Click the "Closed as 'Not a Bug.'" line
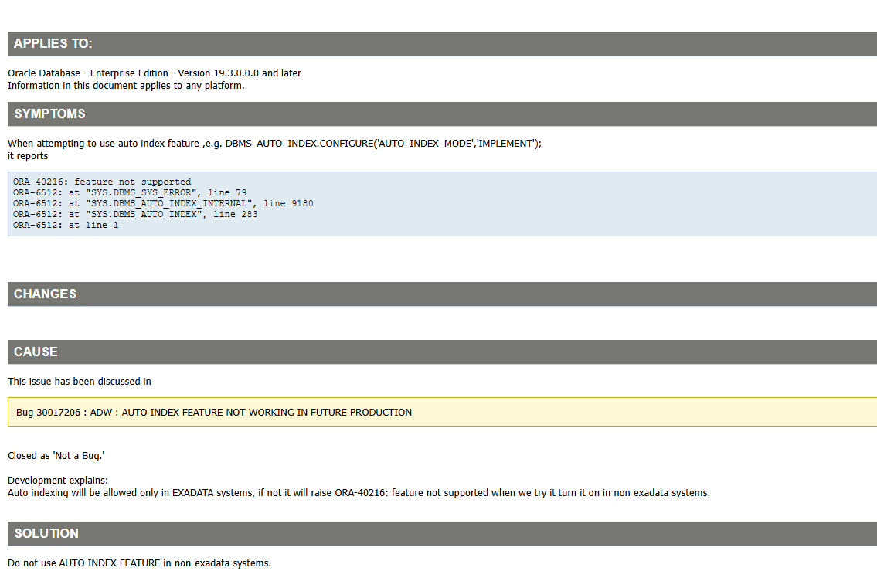Screen dimensions: 877x588 pyautogui.click(x=56, y=456)
